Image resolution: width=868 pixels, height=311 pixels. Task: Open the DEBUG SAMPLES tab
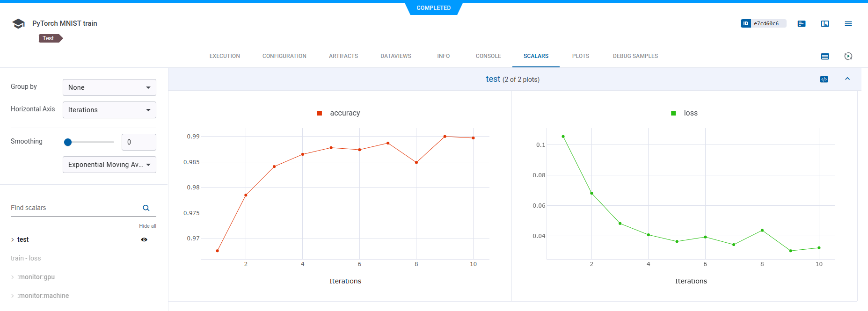(635, 56)
